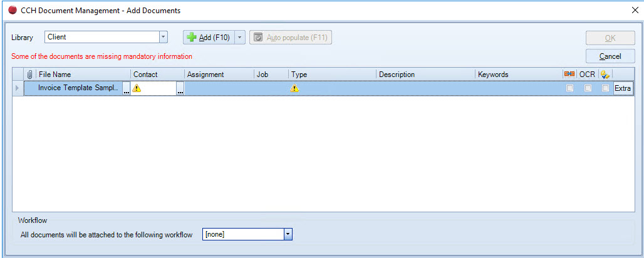Click the red CCH application icon
The width and height of the screenshot is (644, 258).
point(13,10)
